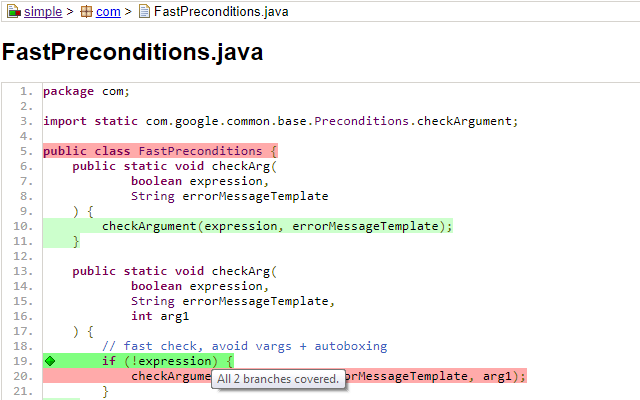This screenshot has height=400, width=640.
Task: Click the 'fast check, avoid vargs' comment
Action: coord(244,346)
